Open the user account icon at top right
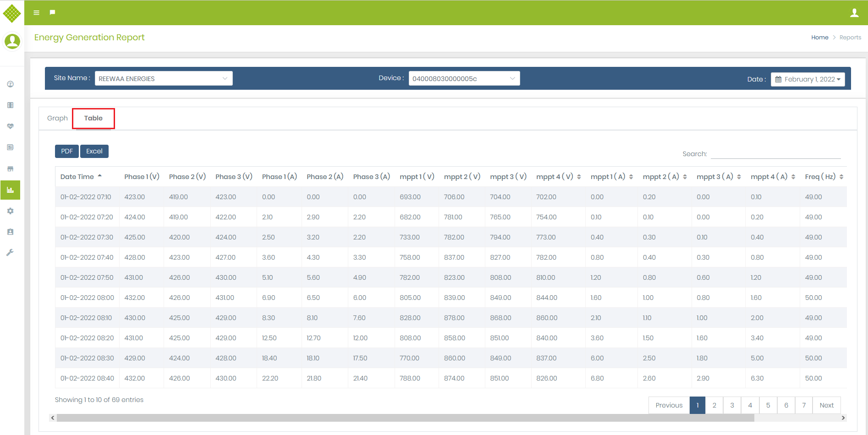 coord(854,13)
